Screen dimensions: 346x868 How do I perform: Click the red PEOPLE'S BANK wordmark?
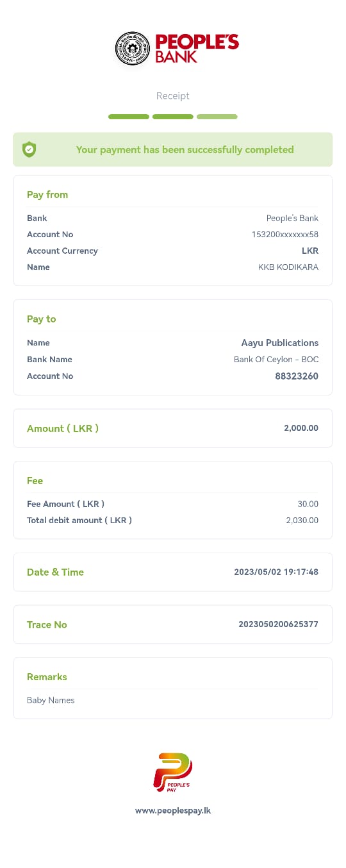click(197, 49)
